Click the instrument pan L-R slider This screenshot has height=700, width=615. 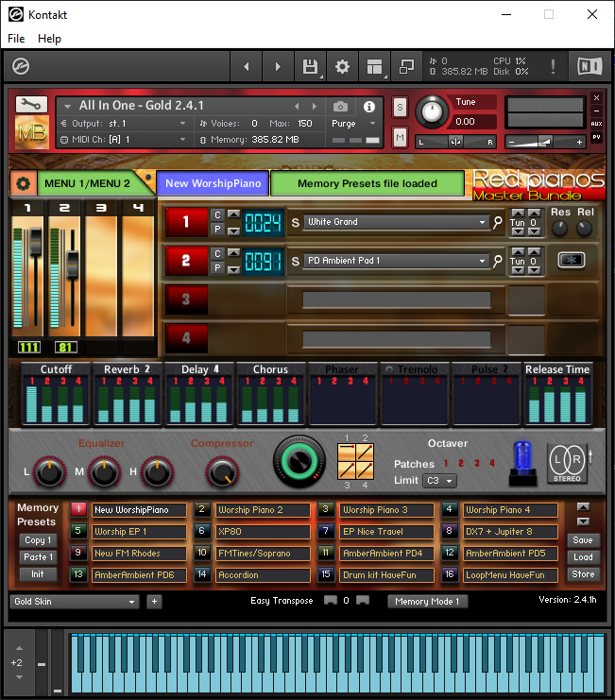[x=455, y=142]
